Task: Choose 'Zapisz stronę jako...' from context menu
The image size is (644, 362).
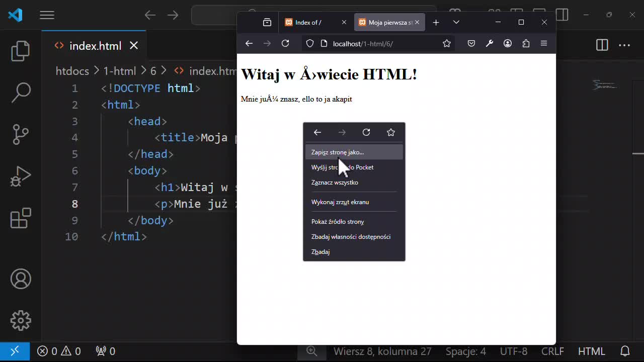Action: 354,152
